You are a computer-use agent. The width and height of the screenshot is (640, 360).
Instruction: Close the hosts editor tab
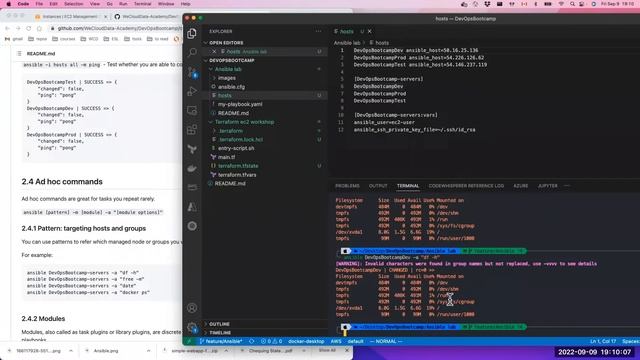point(369,31)
